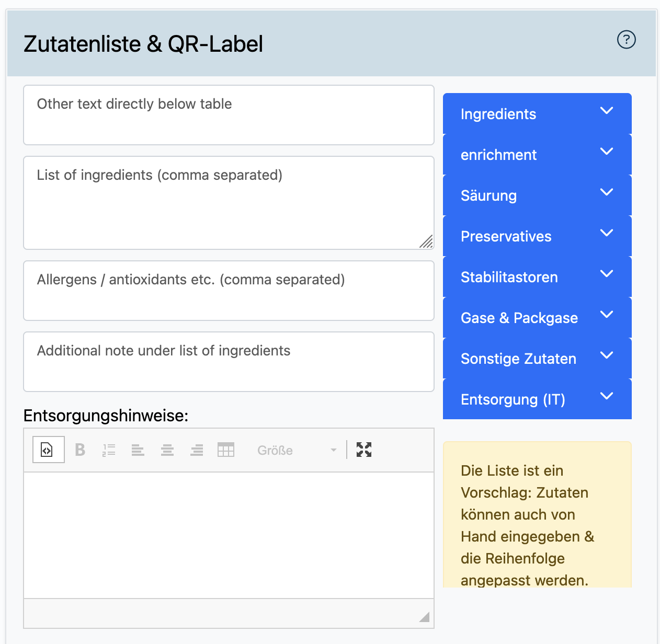Screen dimensions: 660x644
Task: Expand Entsorgung (IT) section
Action: pos(537,399)
